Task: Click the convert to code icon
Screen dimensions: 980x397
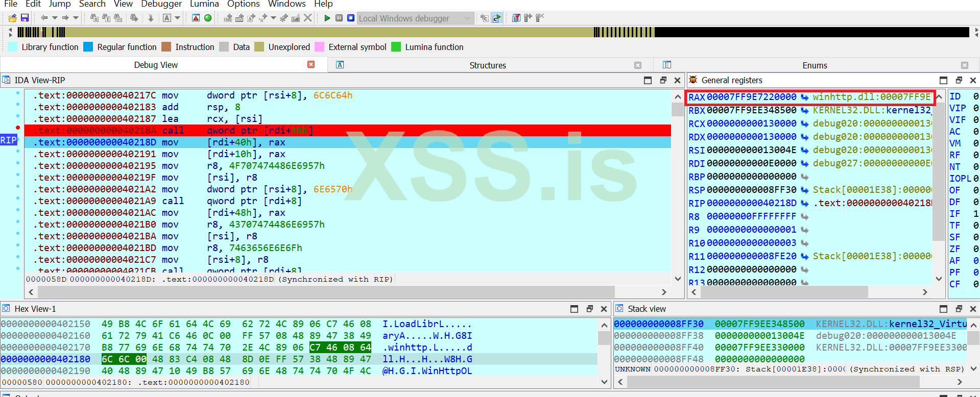Action: click(228, 18)
